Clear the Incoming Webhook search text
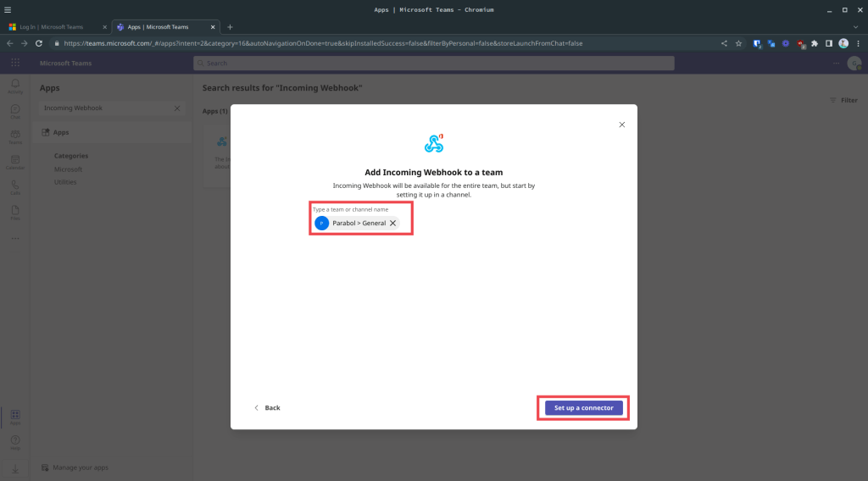Screen dimensions: 868x481 point(177,108)
